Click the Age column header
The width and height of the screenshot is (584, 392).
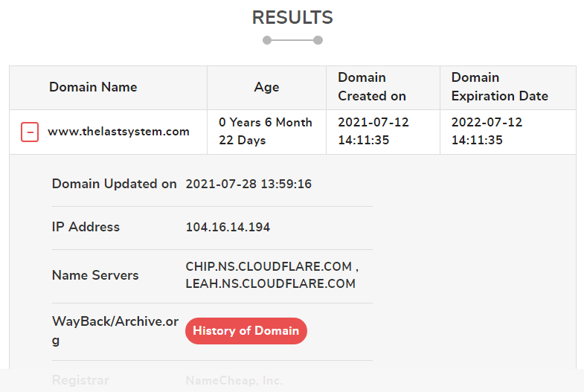click(266, 87)
